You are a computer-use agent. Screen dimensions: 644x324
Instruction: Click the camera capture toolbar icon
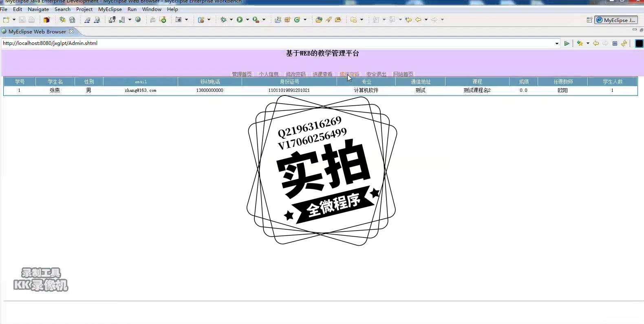[x=179, y=20]
